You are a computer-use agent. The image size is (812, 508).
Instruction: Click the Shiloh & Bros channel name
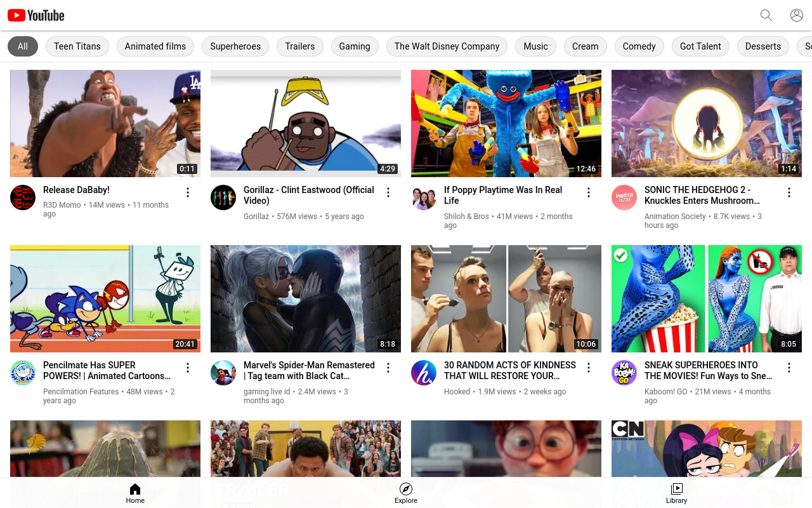(x=466, y=217)
